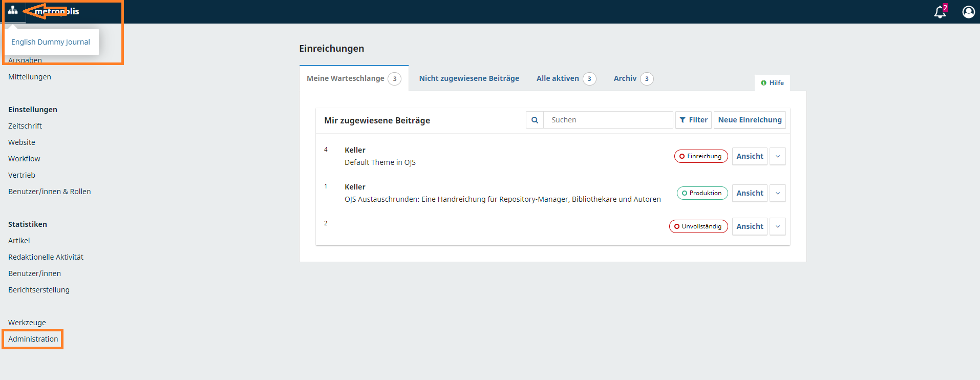Image resolution: width=980 pixels, height=380 pixels.
Task: Open the Filter options
Action: click(x=693, y=120)
